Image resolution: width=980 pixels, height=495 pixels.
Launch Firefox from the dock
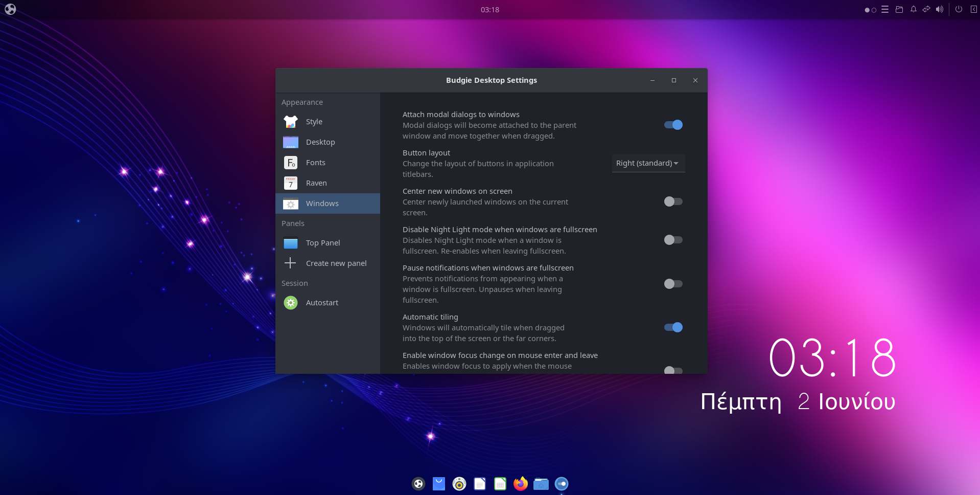tap(520, 483)
